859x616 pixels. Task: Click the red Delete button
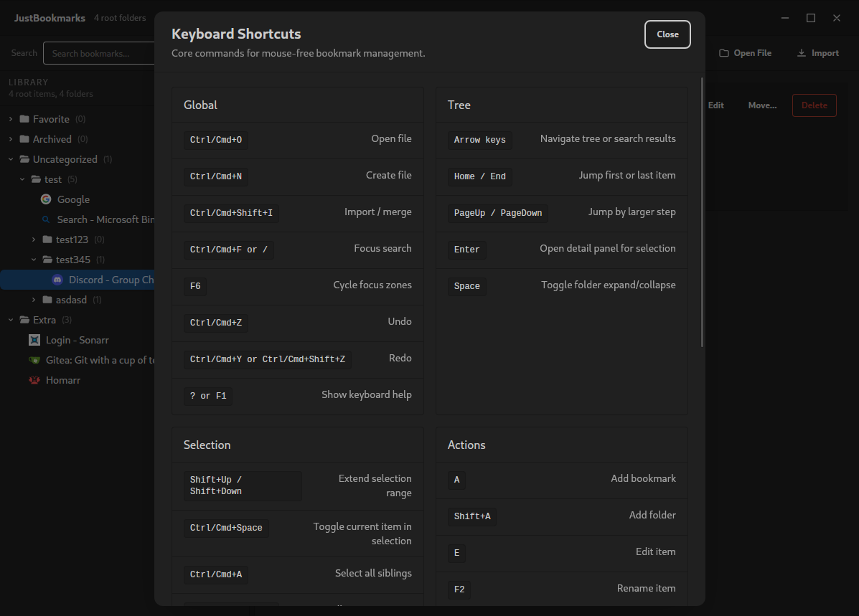coord(814,105)
